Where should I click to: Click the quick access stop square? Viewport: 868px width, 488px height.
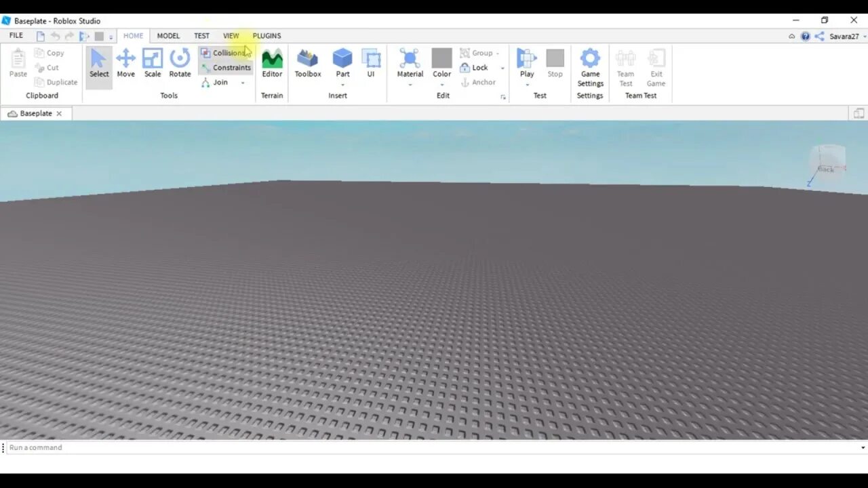tap(99, 36)
